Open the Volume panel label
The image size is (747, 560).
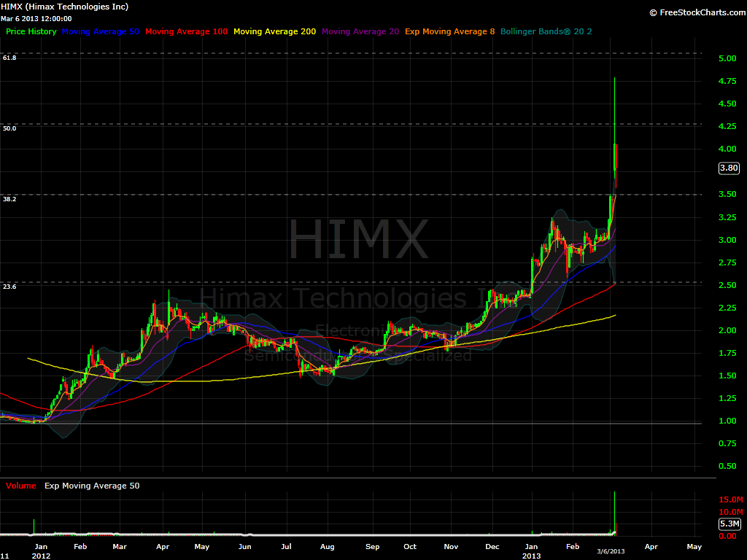pyautogui.click(x=20, y=485)
